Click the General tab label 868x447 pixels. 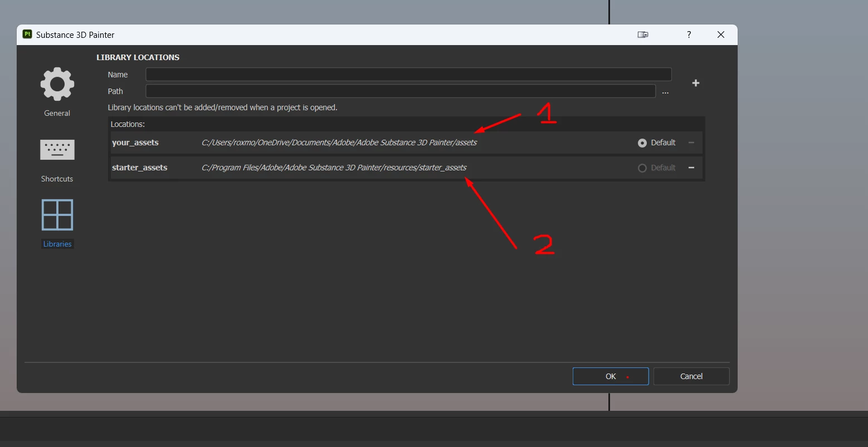(x=57, y=113)
